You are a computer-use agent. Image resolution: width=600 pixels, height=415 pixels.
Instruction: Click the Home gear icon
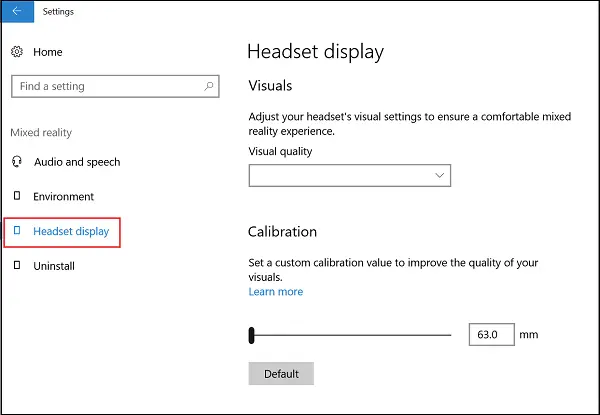[17, 52]
